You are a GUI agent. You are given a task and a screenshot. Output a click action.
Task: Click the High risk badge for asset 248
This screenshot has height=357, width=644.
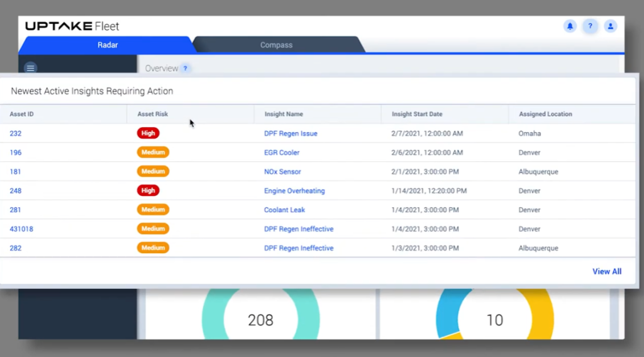[148, 191]
